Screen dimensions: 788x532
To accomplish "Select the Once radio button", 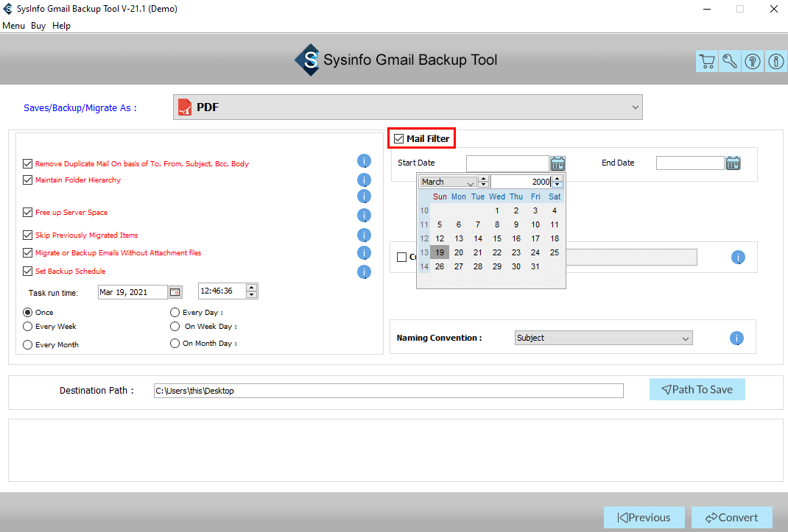I will point(28,313).
